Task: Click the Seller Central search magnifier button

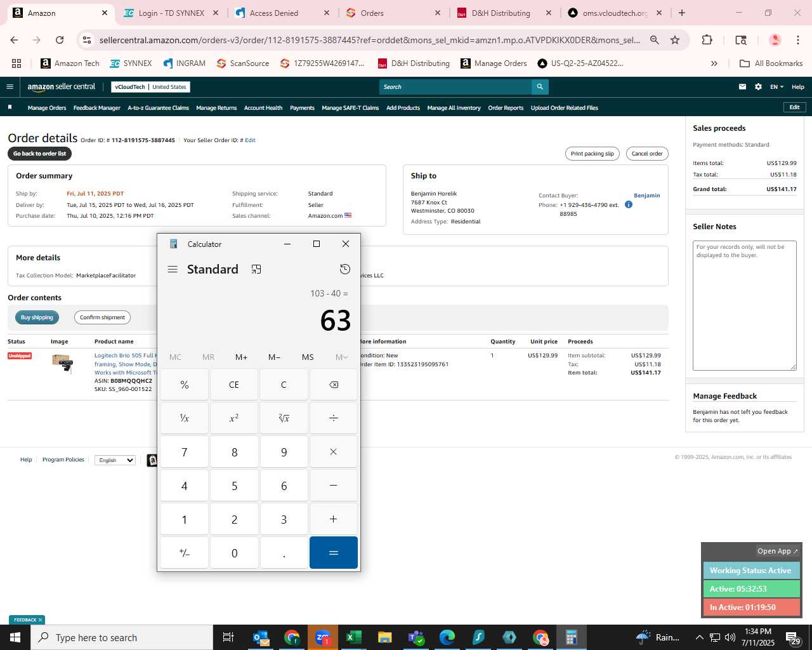Action: click(x=540, y=87)
